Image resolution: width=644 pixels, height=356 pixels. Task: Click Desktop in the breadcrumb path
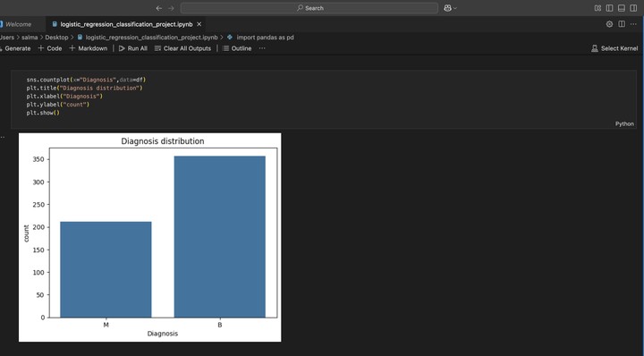pos(56,37)
